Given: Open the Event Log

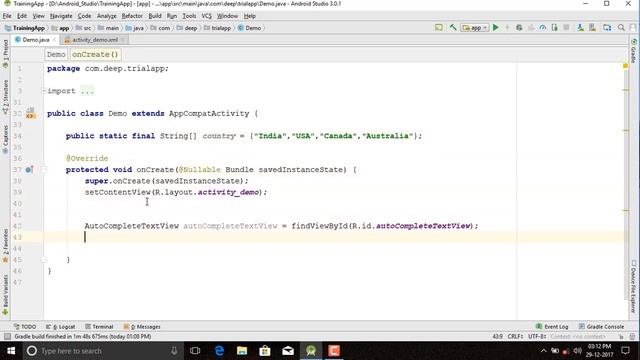Looking at the screenshot, I should [551, 327].
